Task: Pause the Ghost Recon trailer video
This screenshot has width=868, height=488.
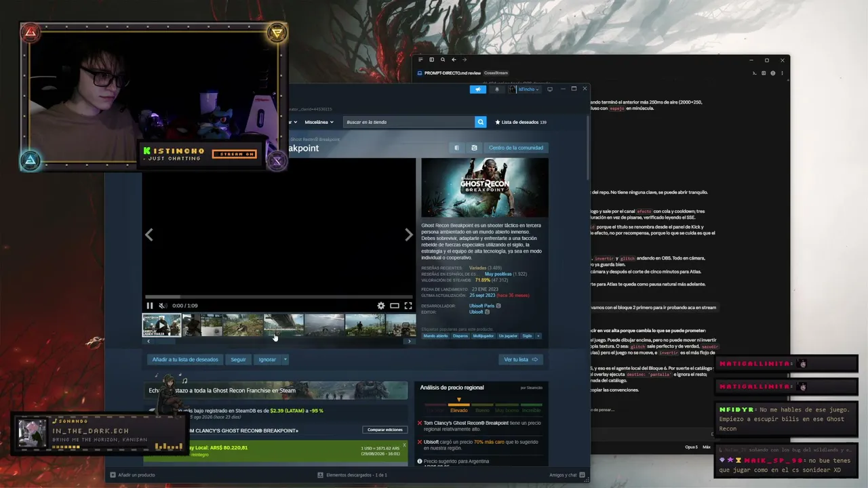Action: click(x=150, y=306)
